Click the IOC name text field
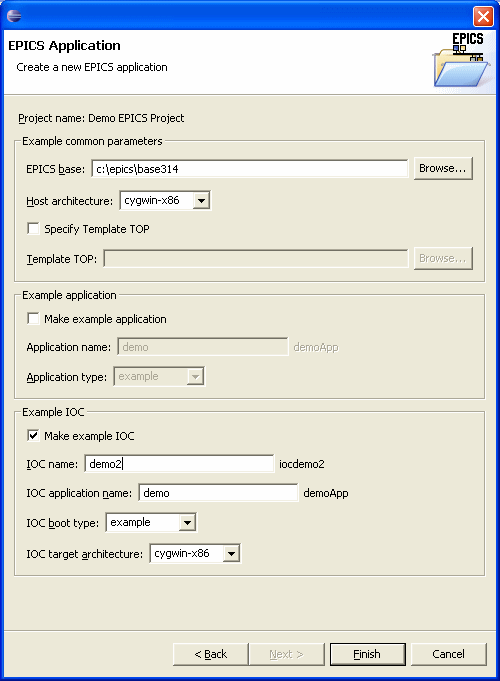 [179, 464]
